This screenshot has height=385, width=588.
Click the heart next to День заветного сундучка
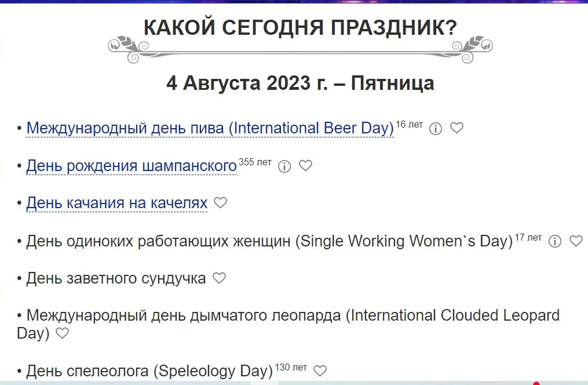[x=220, y=278]
